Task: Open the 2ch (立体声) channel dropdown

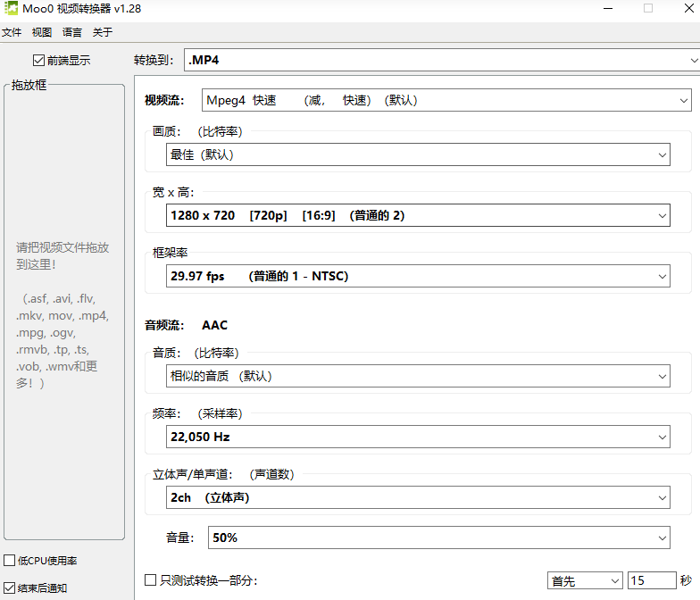Action: click(418, 497)
